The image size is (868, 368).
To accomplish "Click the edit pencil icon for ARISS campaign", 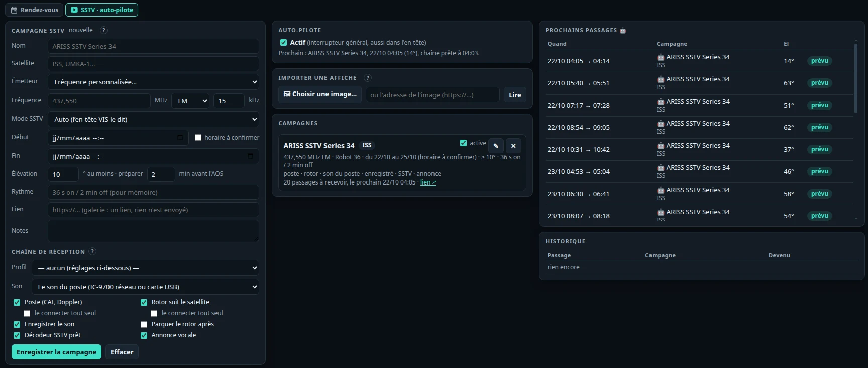I will (x=496, y=146).
